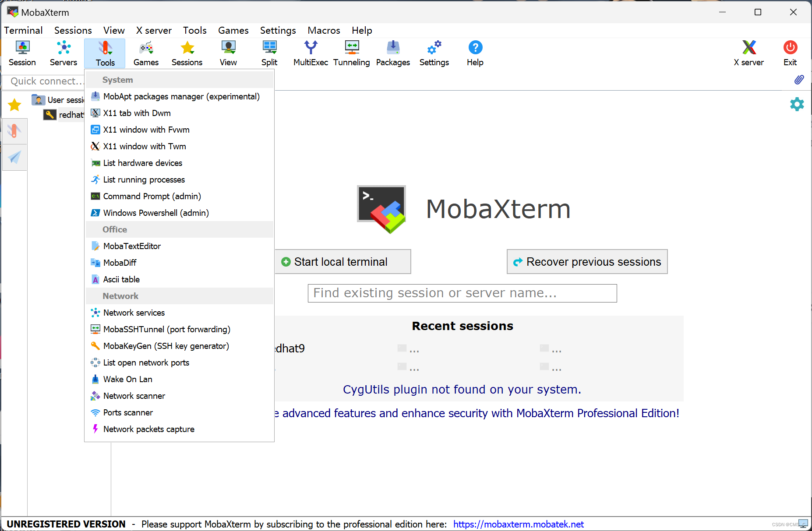Select List hardware devices
Screen dimensions: 812x531
tap(180, 163)
